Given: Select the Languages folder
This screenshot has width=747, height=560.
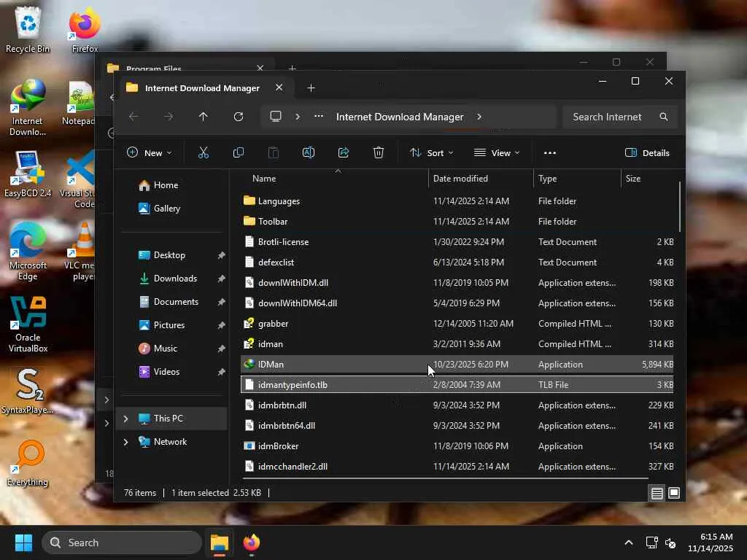Looking at the screenshot, I should pos(457,201).
